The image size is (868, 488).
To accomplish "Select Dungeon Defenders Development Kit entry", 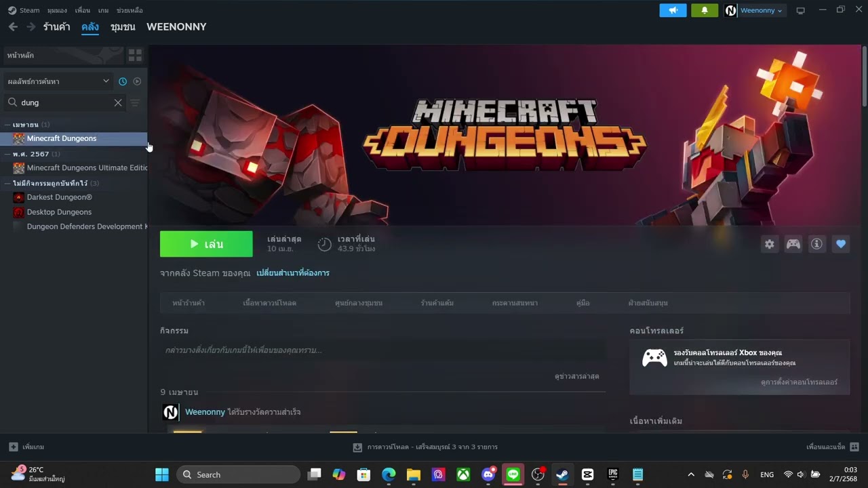I will [x=74, y=226].
